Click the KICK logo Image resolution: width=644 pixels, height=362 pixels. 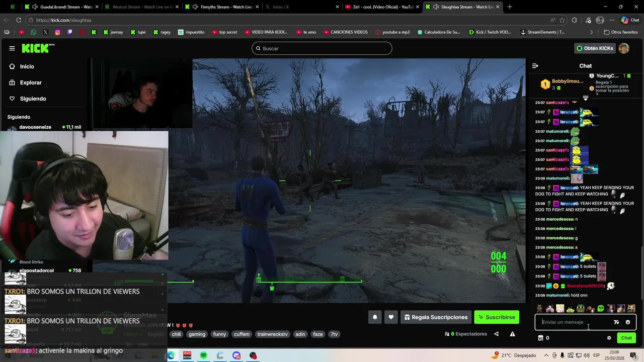coord(38,48)
